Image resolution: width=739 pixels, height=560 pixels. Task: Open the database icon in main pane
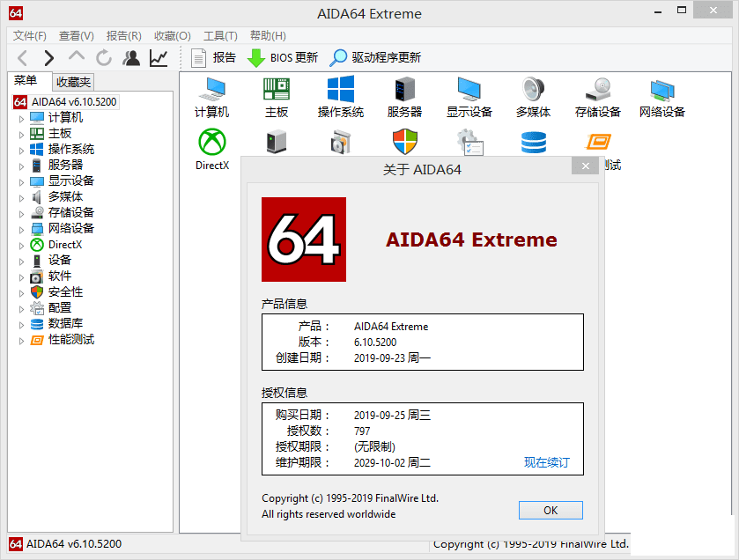[x=534, y=143]
